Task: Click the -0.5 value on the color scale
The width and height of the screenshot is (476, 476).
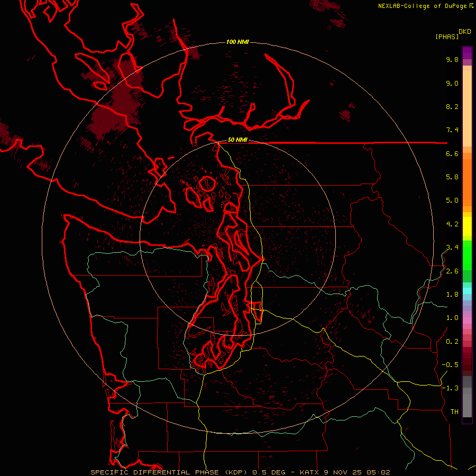Action: (x=450, y=365)
